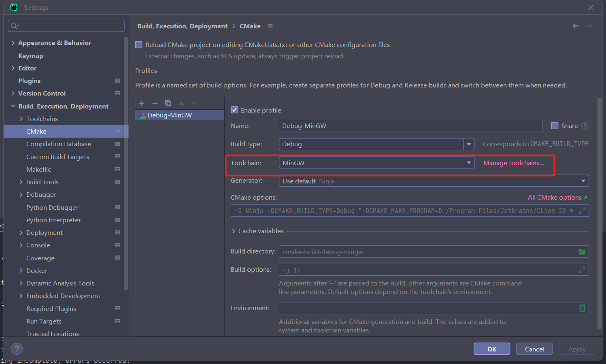The width and height of the screenshot is (606, 364).
Task: Expand the Build Tools tree node
Action: (21, 182)
